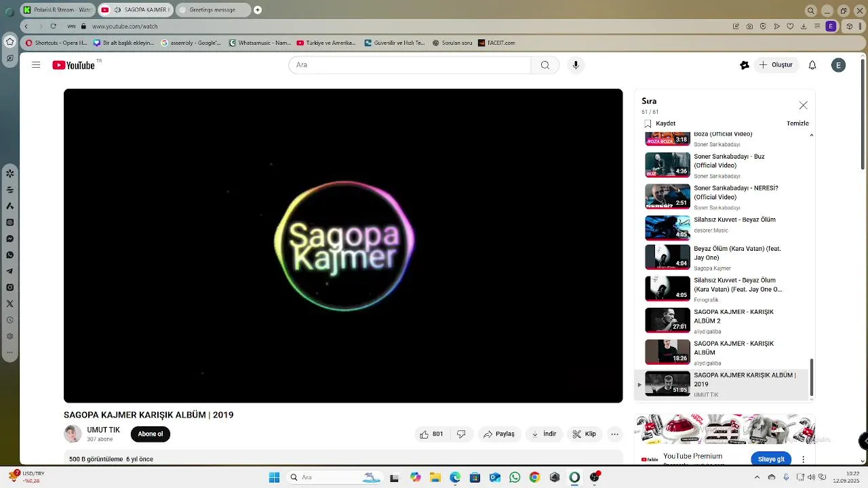
Task: Mute tab via speaker icon on SAGOPA tab
Action: click(118, 10)
